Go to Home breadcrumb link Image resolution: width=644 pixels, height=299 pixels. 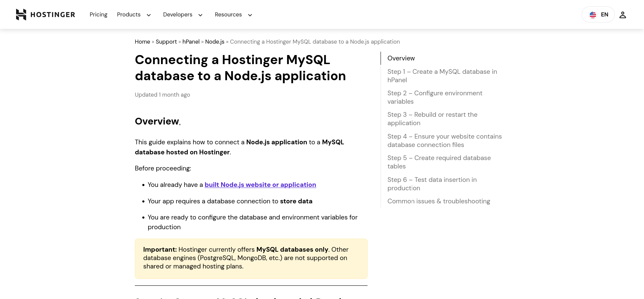143,42
